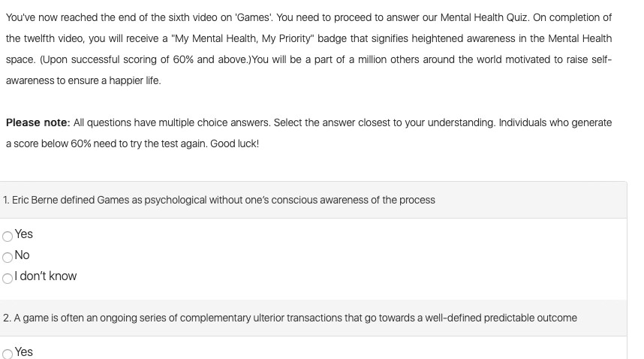The image size is (644, 359).
Task: Click the "Yes" label text of question 1
Action: coord(23,234)
